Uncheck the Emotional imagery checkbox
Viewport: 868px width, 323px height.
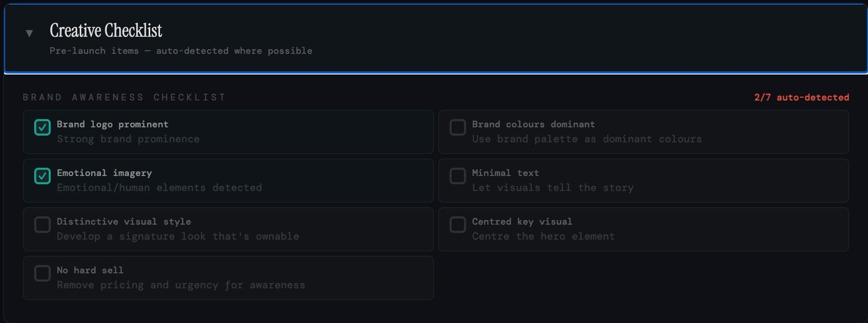coord(42,176)
